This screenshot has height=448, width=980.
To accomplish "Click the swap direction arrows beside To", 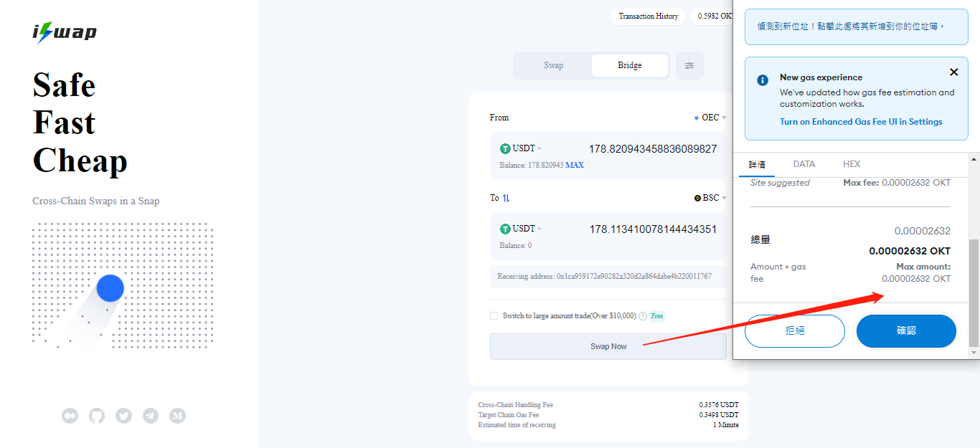I will tap(506, 198).
